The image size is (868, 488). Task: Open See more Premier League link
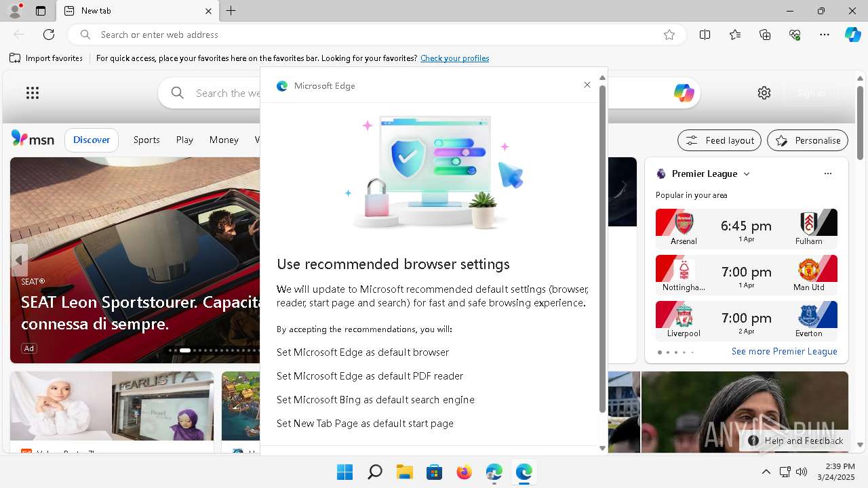pos(784,351)
